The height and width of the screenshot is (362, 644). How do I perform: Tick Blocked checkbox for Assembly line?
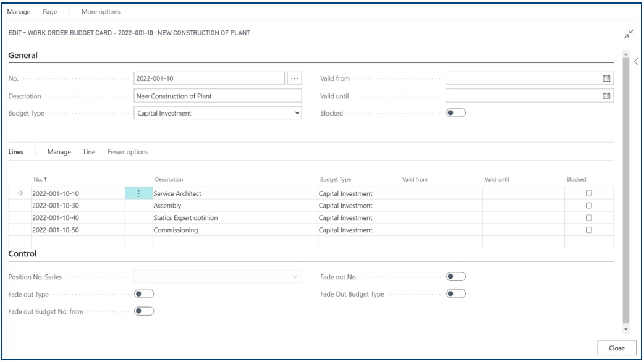589,206
